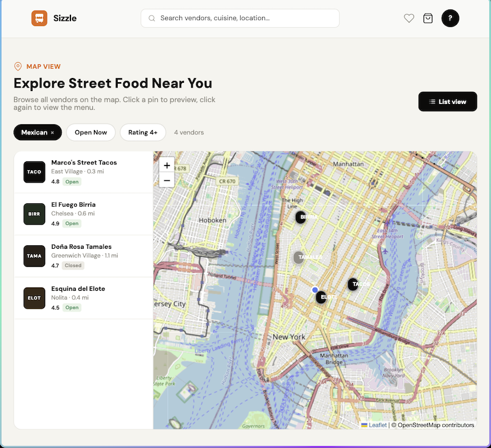Screen dimensions: 491x448
Task: Click 'Greenwich Village · 1.1 mi' text
Action: (85, 255)
